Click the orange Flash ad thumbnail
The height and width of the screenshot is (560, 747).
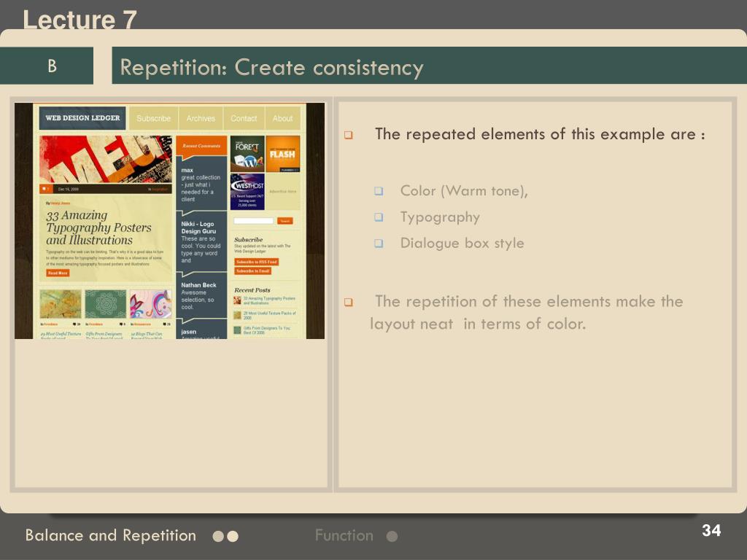click(x=282, y=154)
